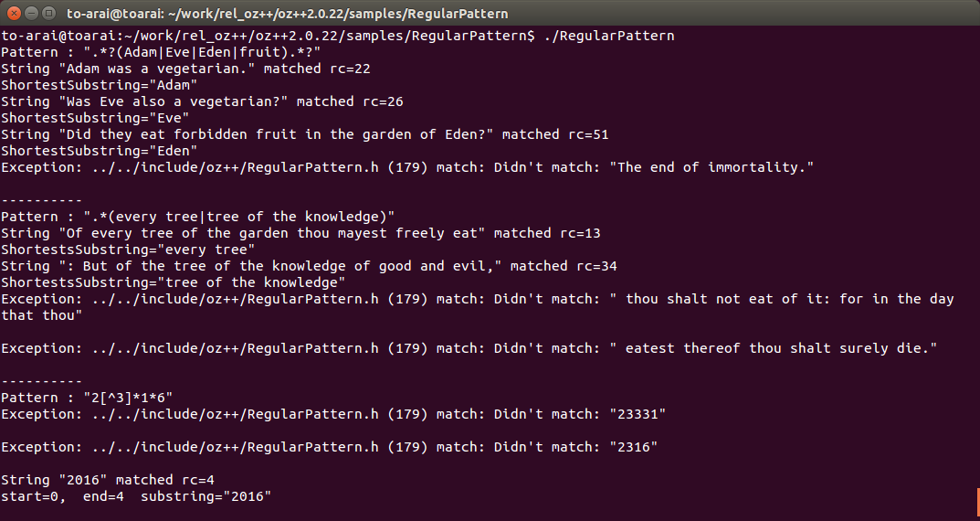
Task: Click the ShortestSubstring="Eden" output line
Action: tap(100, 151)
